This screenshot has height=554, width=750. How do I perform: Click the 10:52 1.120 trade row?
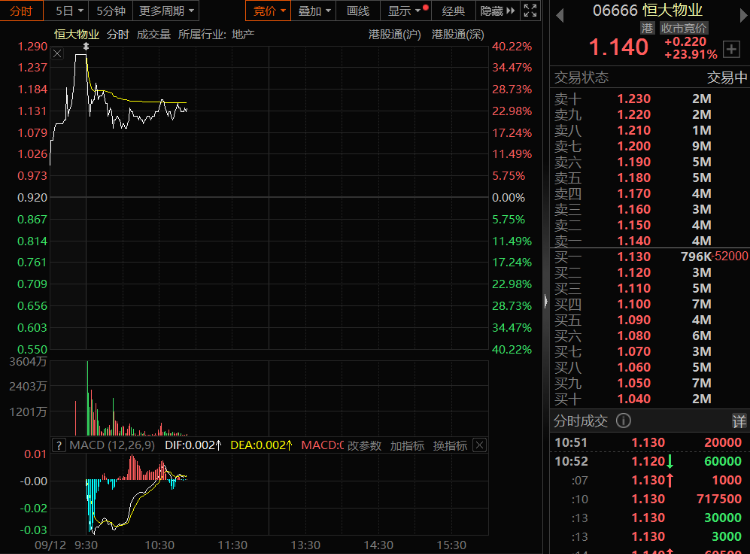pyautogui.click(x=650, y=461)
